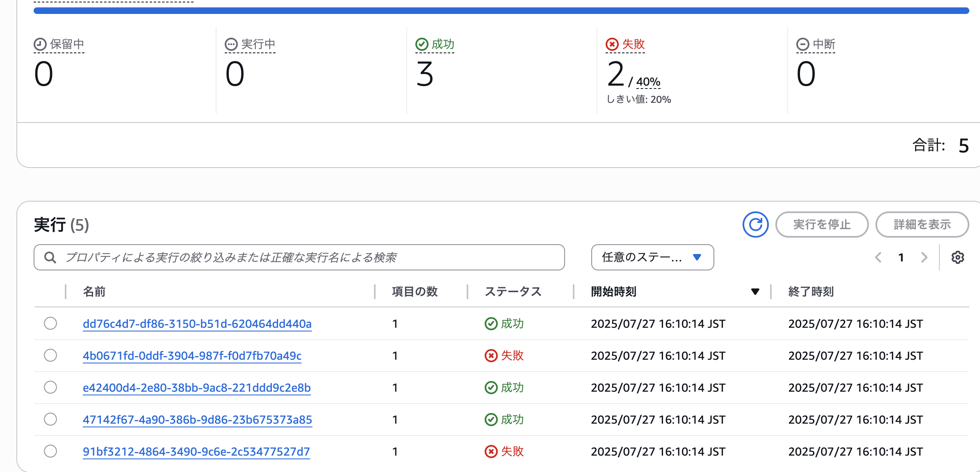Click the execution search input field
Viewport: 980px width, 472px height.
click(299, 257)
